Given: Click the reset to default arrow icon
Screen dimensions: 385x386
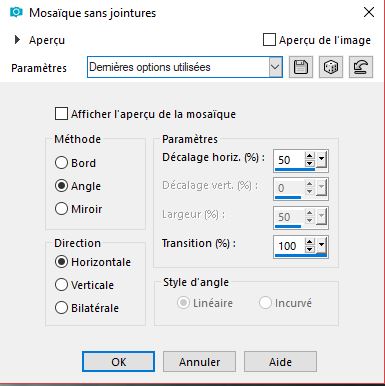Looking at the screenshot, I should point(361,67).
